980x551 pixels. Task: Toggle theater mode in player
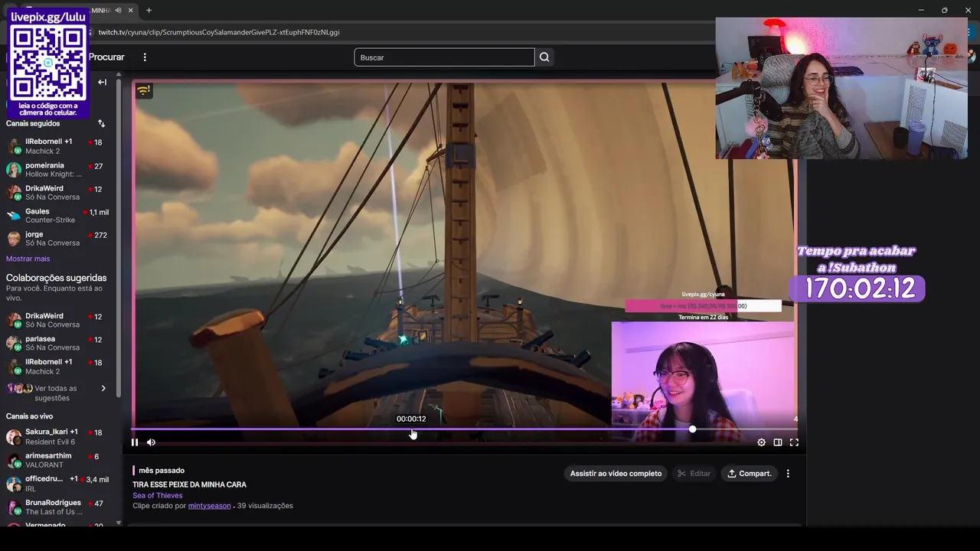pos(778,442)
